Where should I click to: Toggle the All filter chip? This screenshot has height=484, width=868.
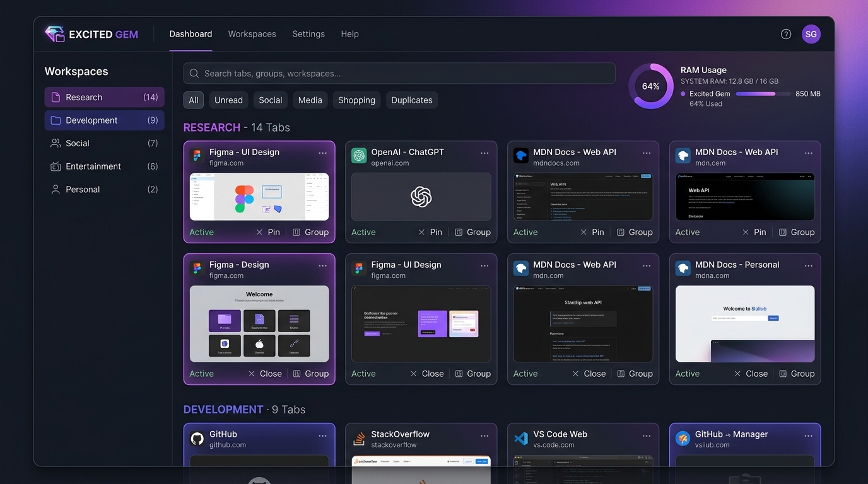(x=194, y=100)
